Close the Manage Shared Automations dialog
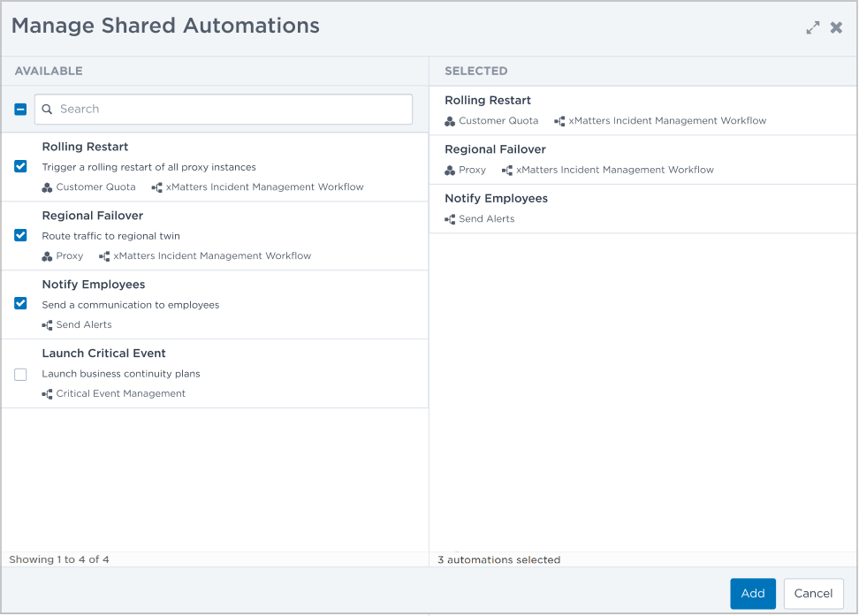 coord(836,27)
